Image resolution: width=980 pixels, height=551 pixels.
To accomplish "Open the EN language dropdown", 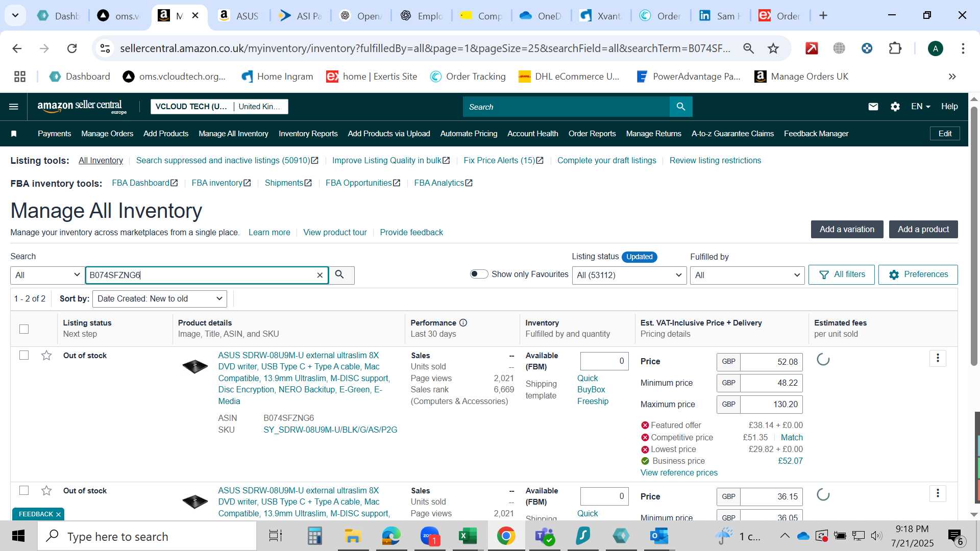I will (920, 107).
